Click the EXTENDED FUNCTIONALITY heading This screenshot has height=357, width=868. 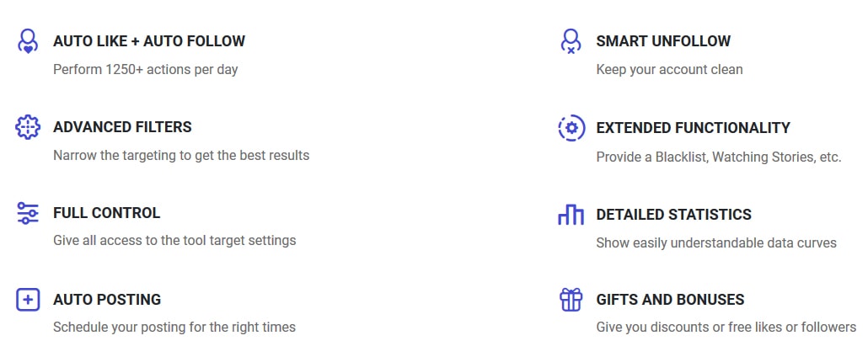coord(693,128)
